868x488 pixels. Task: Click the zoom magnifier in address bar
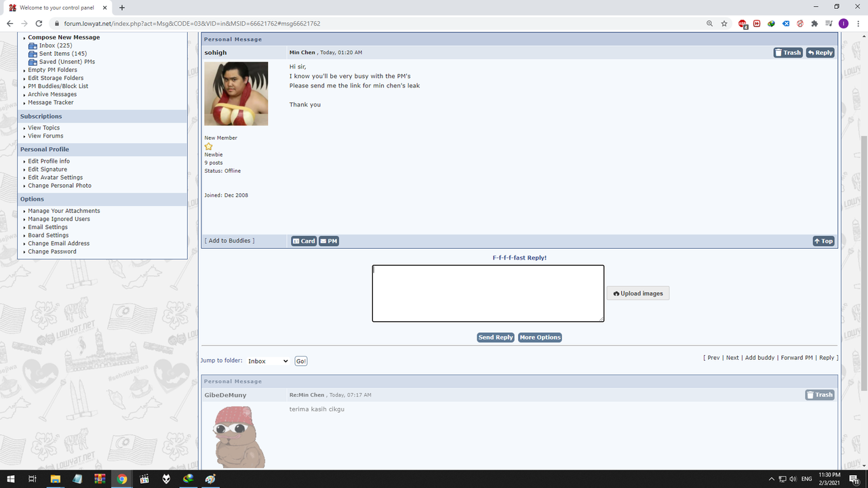click(709, 24)
